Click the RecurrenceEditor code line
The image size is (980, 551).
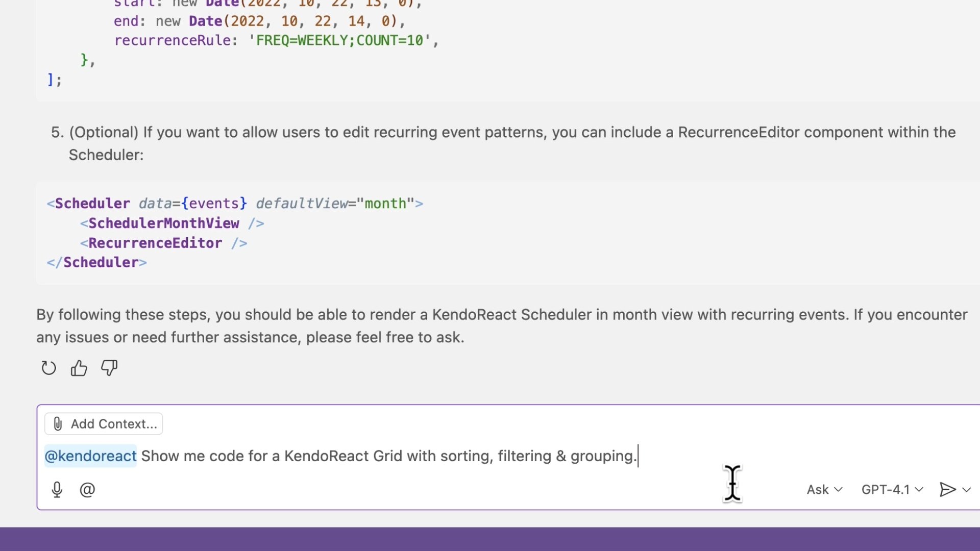coord(163,243)
